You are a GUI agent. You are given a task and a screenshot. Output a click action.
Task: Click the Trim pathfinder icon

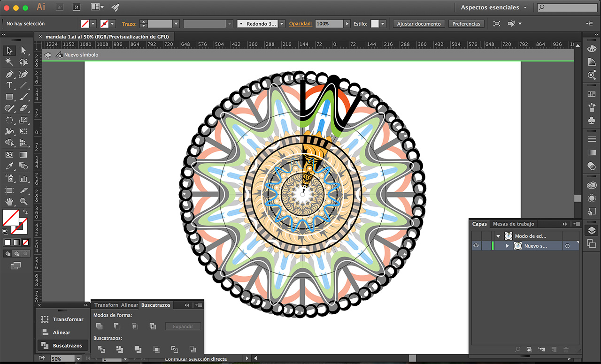tap(119, 349)
